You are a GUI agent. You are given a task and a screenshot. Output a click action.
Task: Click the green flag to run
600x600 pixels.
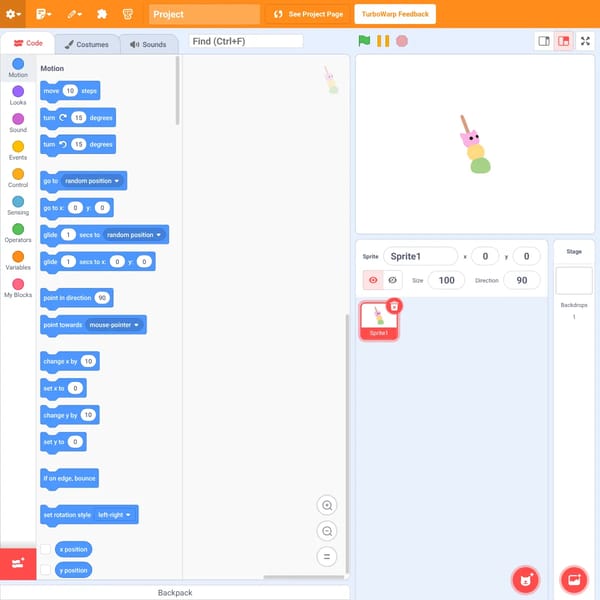tap(364, 41)
